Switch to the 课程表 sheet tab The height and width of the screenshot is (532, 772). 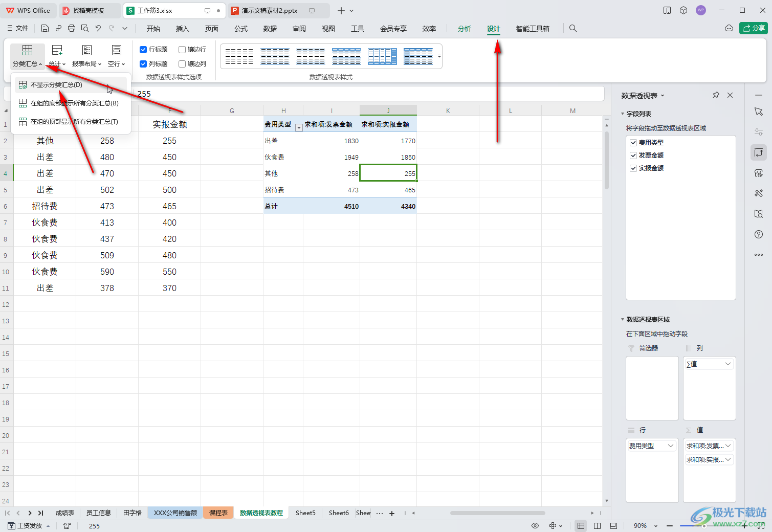(x=218, y=513)
